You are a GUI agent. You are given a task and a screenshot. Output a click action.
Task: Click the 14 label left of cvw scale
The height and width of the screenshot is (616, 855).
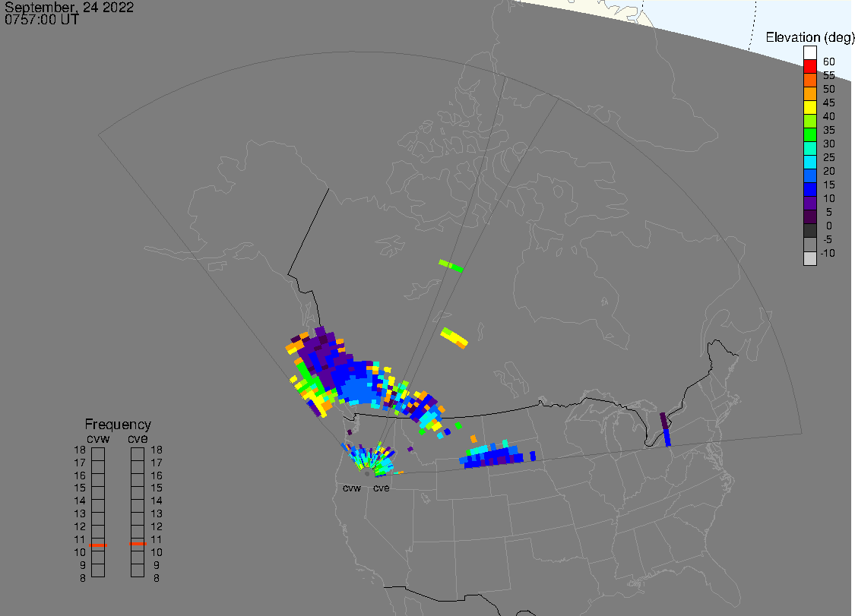pos(80,501)
